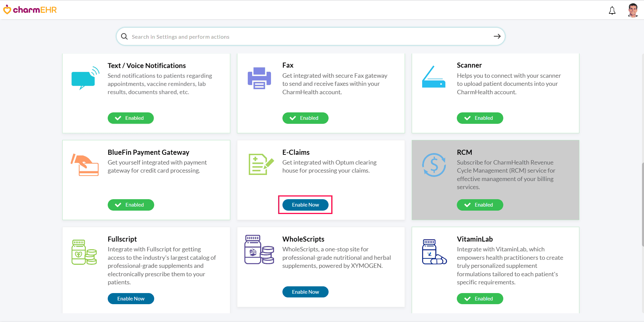Click the charmEHR logo
Viewport: 644px width, 322px height.
30,10
